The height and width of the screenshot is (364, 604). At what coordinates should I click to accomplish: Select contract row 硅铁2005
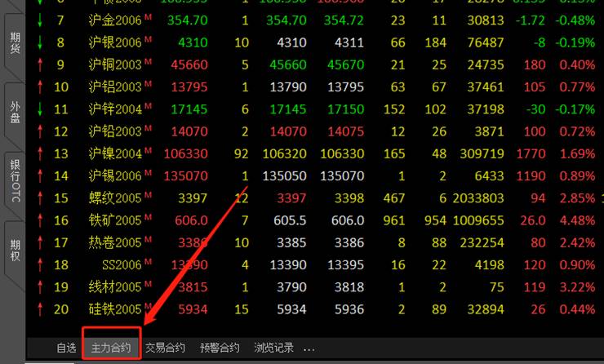point(315,309)
